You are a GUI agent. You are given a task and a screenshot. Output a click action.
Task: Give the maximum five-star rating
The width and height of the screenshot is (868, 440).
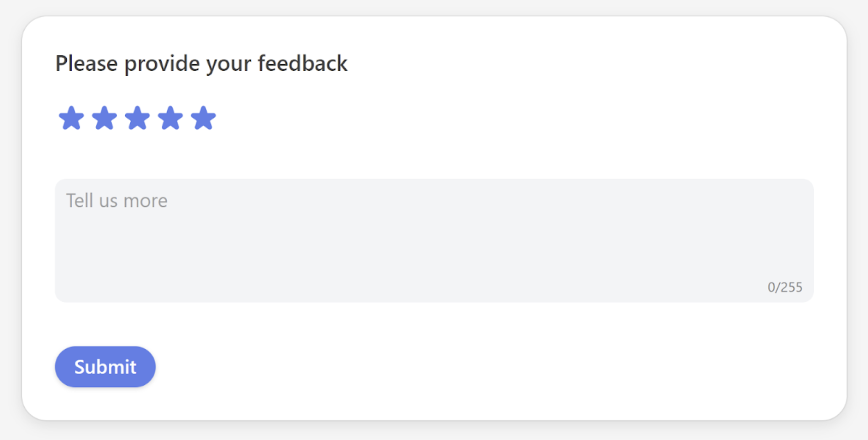203,118
